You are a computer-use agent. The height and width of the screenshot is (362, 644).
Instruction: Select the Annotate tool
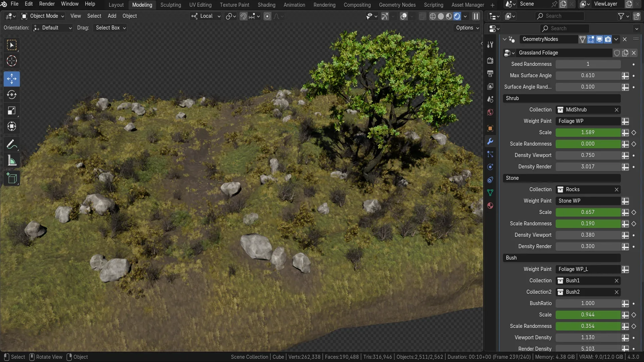[12, 144]
